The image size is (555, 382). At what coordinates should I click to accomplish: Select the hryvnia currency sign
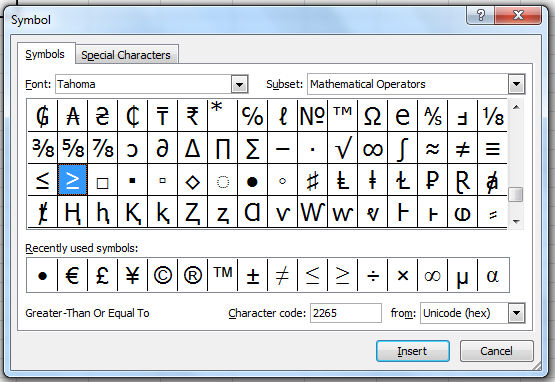click(103, 116)
